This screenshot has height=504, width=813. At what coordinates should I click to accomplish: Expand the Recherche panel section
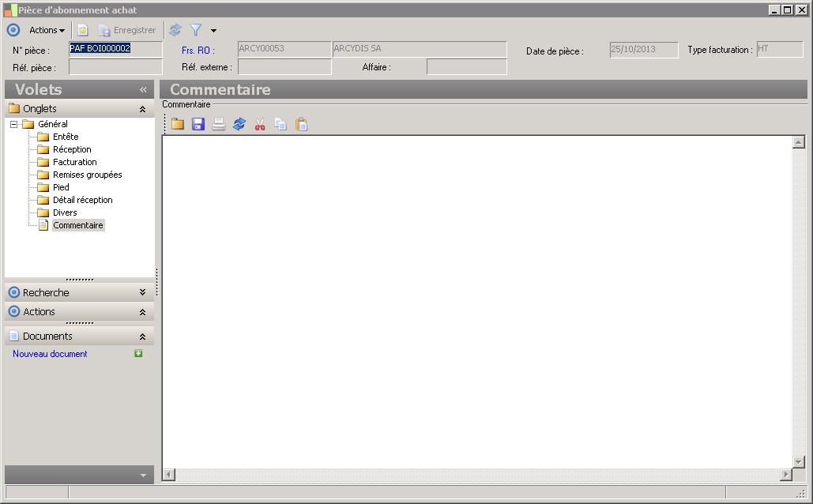(142, 292)
